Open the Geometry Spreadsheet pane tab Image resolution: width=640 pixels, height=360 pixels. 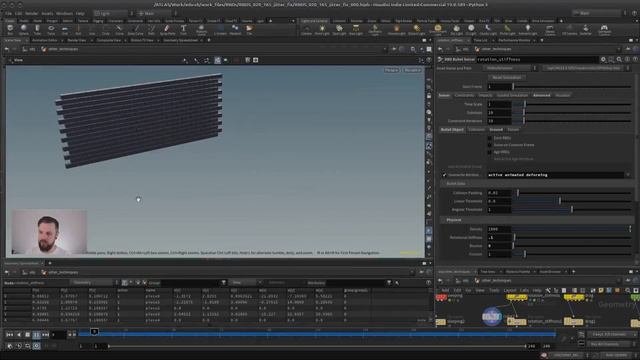(x=180, y=40)
